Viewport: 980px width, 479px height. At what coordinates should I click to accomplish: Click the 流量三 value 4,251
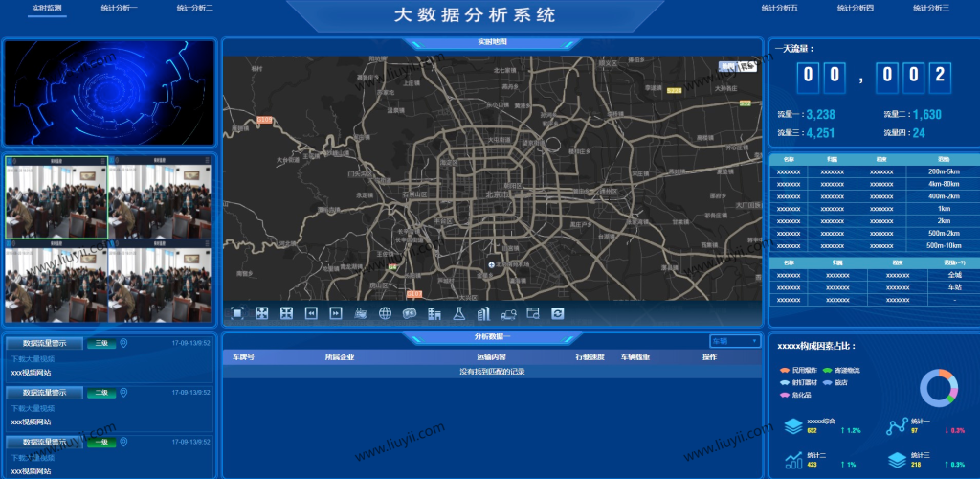tap(820, 132)
